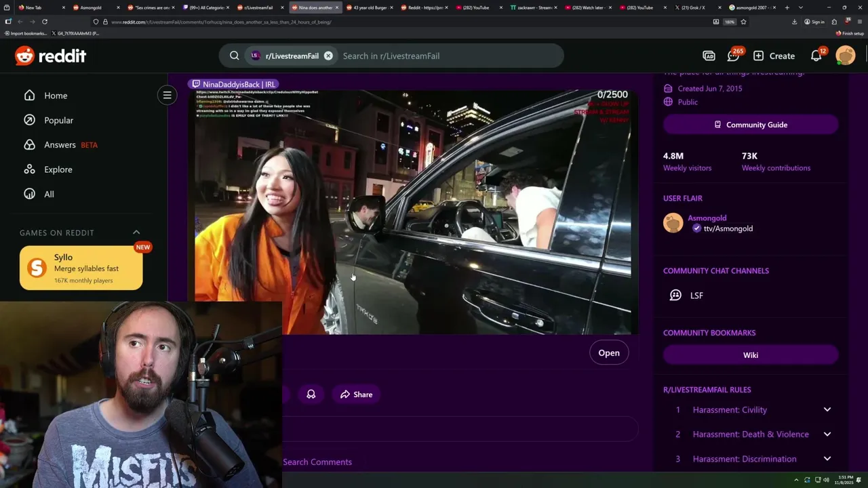Create a new post
The height and width of the screenshot is (488, 868).
point(774,56)
